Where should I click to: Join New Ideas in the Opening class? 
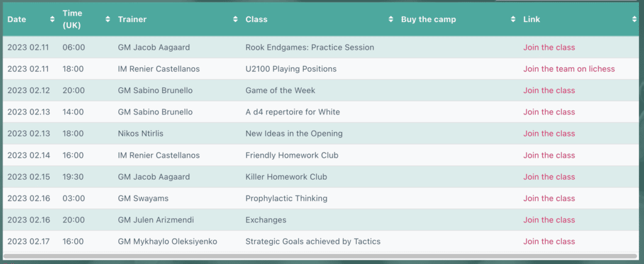[x=549, y=133]
